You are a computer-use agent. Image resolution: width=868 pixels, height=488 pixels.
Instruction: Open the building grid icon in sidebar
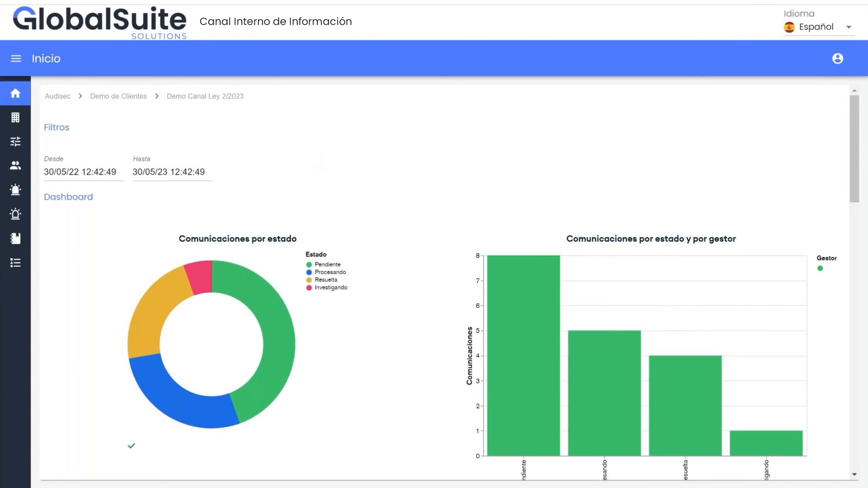pyautogui.click(x=15, y=117)
